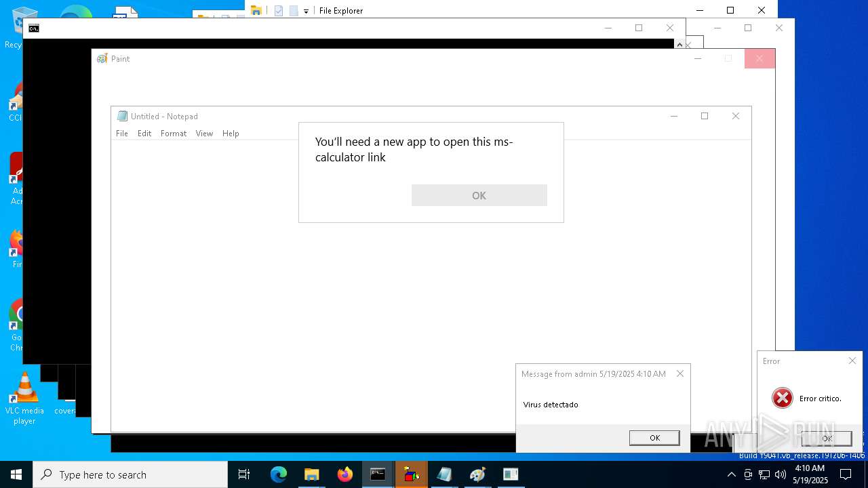Image resolution: width=868 pixels, height=488 pixels.
Task: Launch Microsoft Edge from the taskbar
Action: [x=279, y=474]
